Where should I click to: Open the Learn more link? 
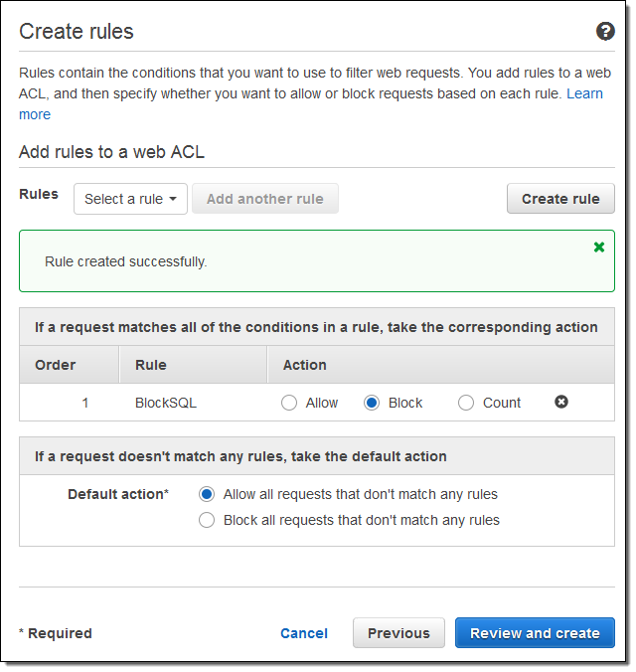[584, 93]
